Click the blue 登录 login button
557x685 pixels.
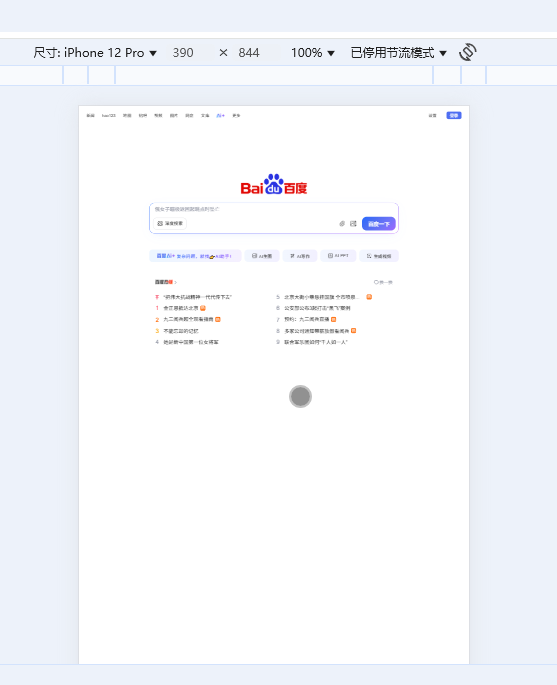(x=454, y=115)
